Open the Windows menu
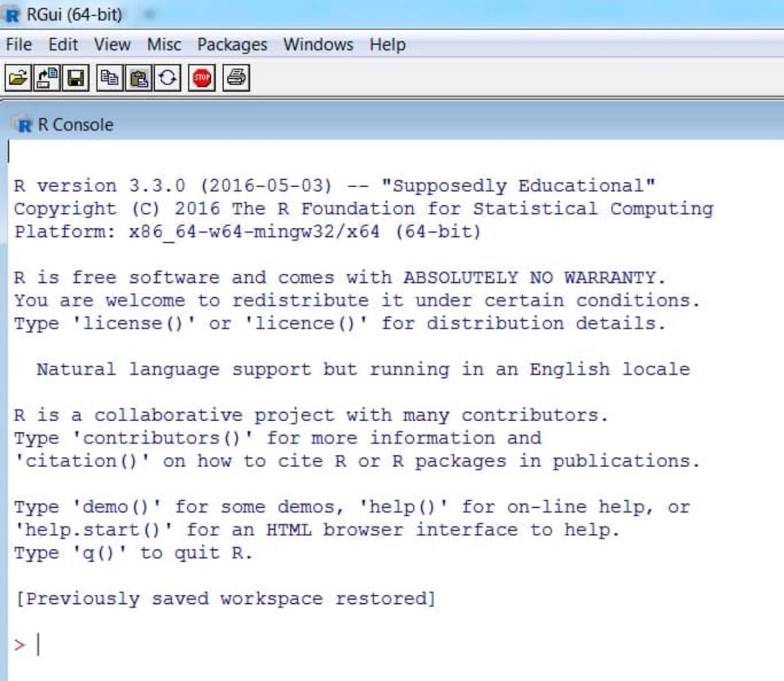The width and height of the screenshot is (784, 681). pos(317,44)
